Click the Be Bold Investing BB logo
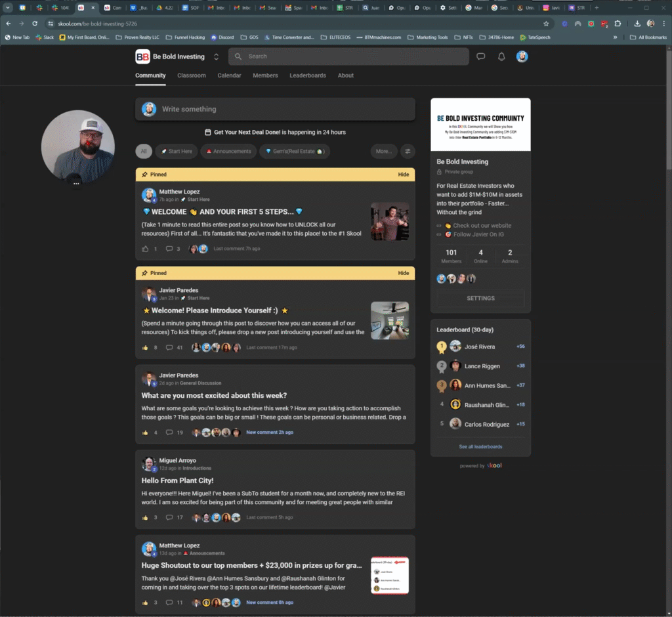The width and height of the screenshot is (672, 617). (142, 56)
